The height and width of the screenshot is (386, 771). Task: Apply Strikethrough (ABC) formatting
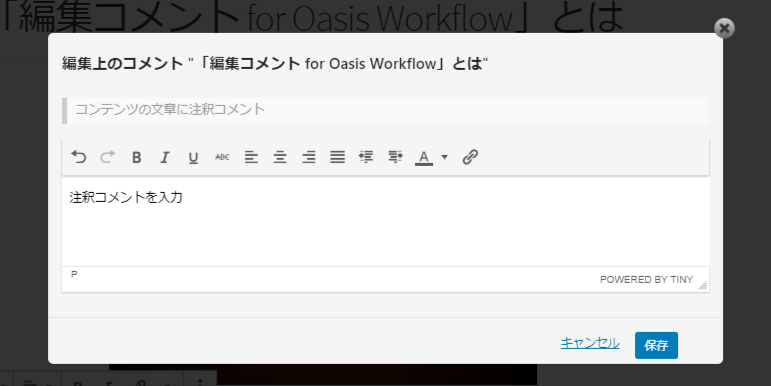[222, 157]
